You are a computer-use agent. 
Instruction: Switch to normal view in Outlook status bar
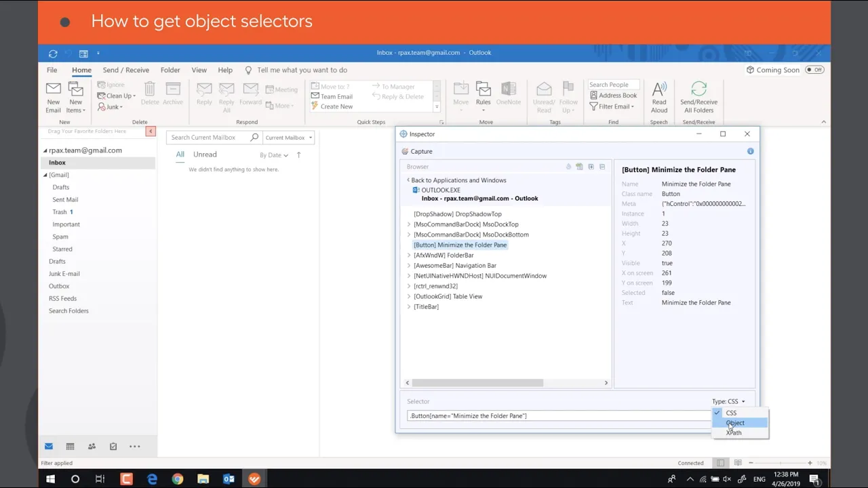[720, 463]
